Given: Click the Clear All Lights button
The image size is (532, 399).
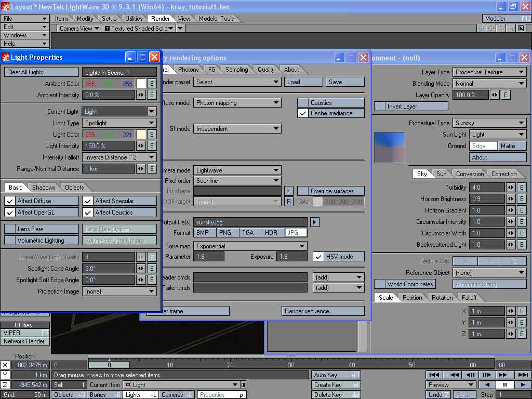Looking at the screenshot, I should (42, 72).
